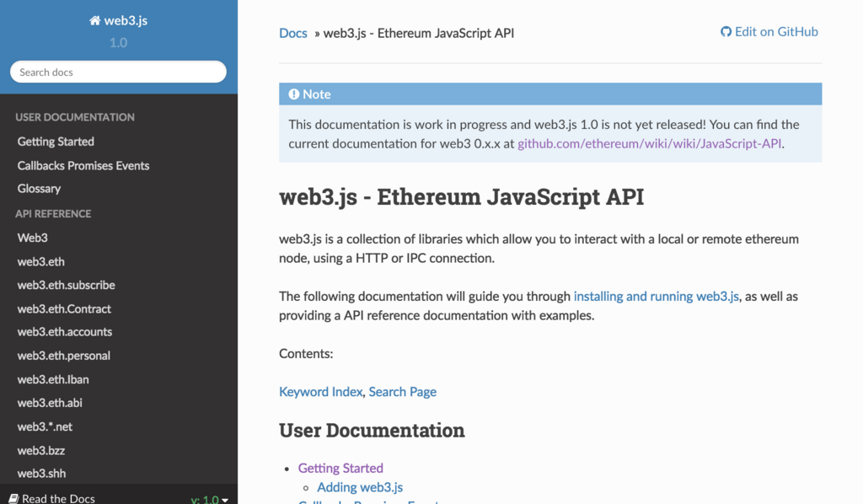Click the GitHub icon next to Edit on GitHub
The image size is (863, 504).
726,32
